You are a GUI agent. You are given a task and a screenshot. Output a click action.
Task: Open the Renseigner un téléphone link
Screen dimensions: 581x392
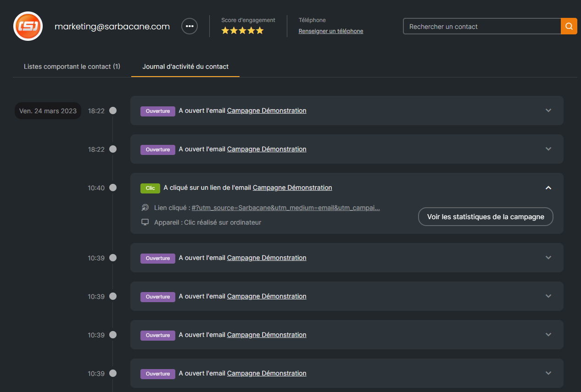point(330,31)
